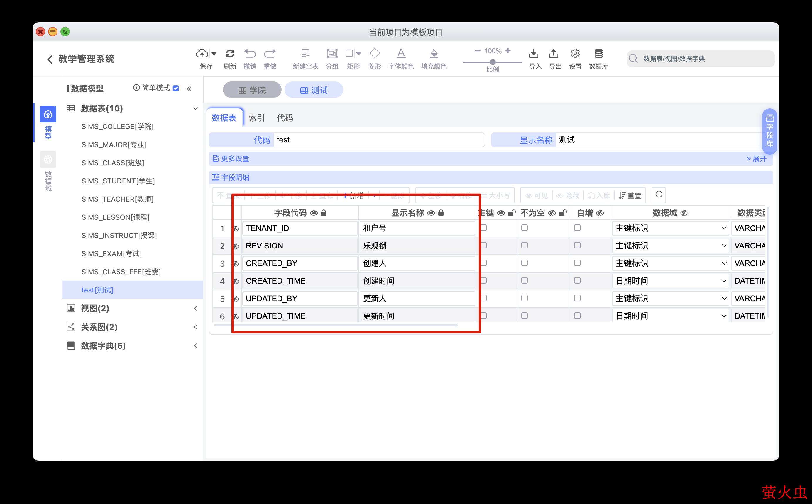Open the Database icon
Image resolution: width=812 pixels, height=504 pixels.
[x=598, y=53]
